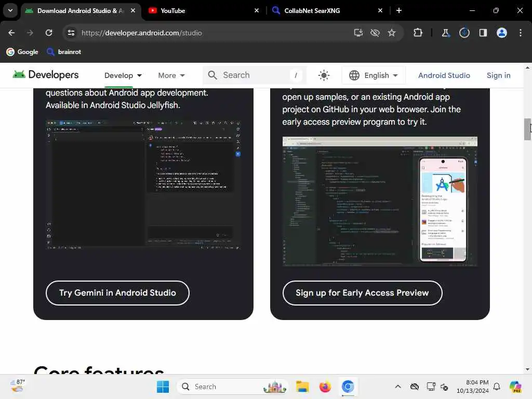
Task: Click the taskbar notification bell
Action: coord(497,387)
